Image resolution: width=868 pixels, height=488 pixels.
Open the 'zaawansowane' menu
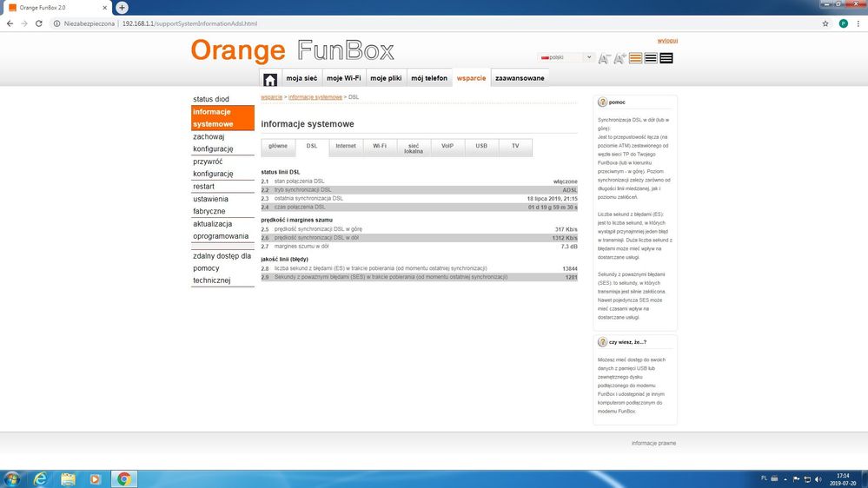coord(520,78)
